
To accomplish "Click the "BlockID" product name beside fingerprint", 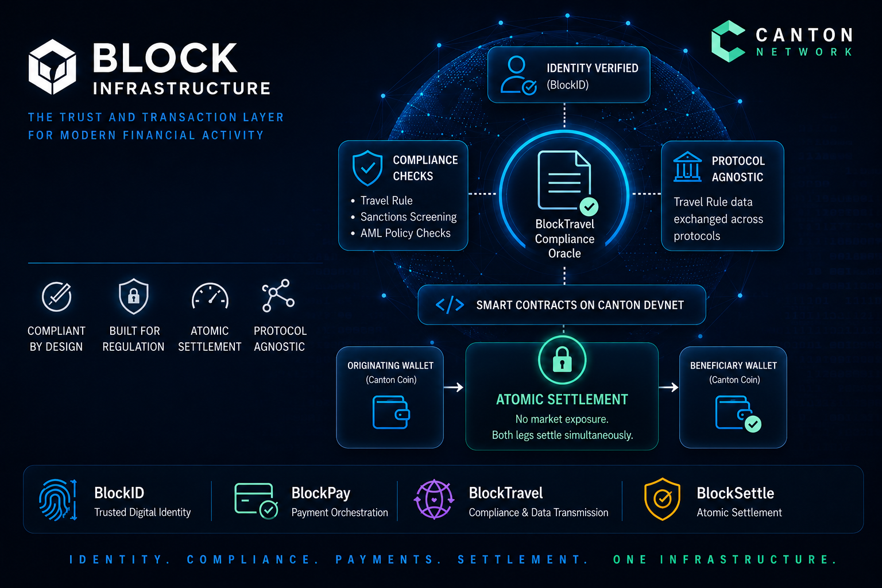I will point(119,493).
